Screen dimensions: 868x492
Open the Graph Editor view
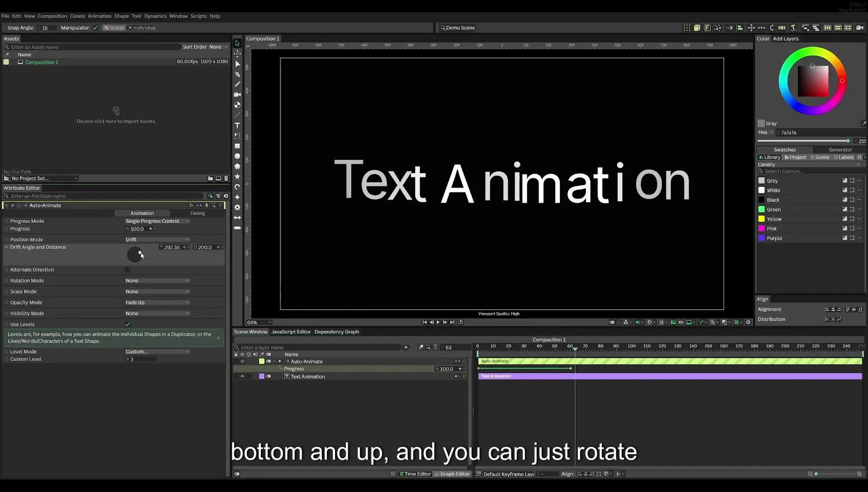tap(452, 474)
